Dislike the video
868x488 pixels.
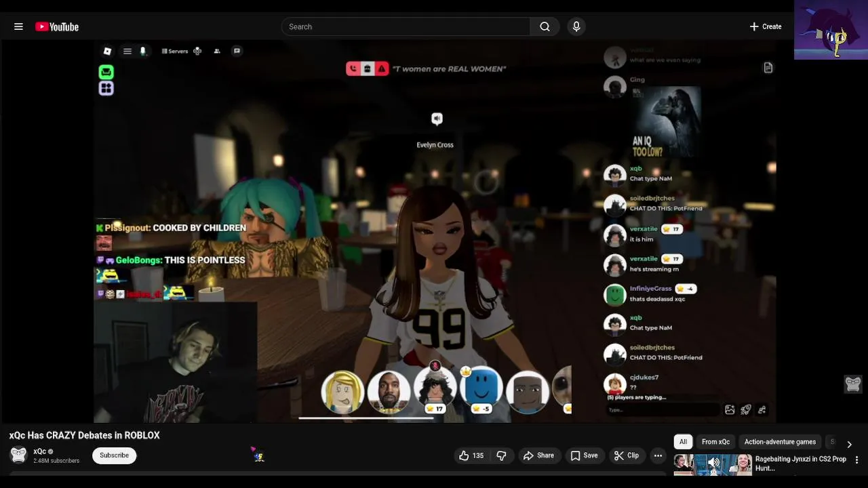(501, 455)
